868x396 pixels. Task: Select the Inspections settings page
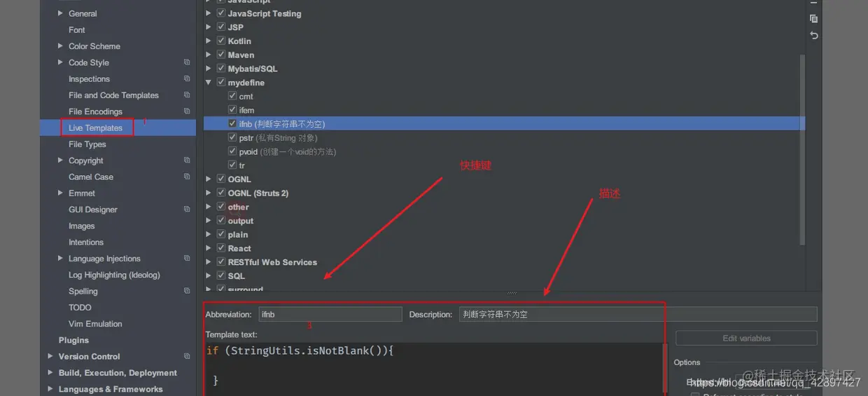point(89,79)
